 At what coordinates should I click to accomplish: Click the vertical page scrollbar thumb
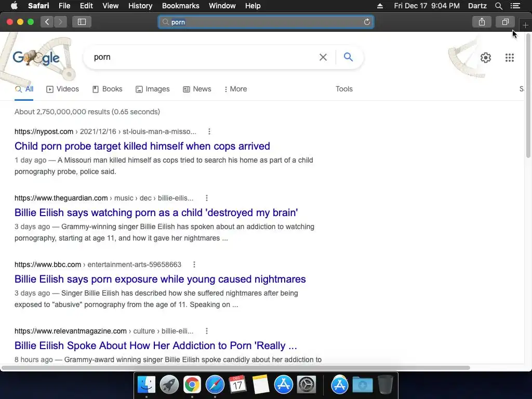coord(528,95)
